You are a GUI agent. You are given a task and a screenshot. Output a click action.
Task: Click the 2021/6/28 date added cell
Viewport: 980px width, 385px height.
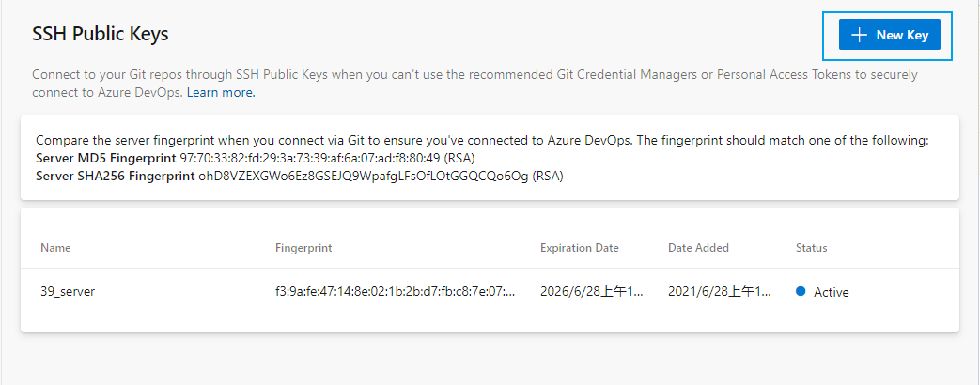coord(719,292)
